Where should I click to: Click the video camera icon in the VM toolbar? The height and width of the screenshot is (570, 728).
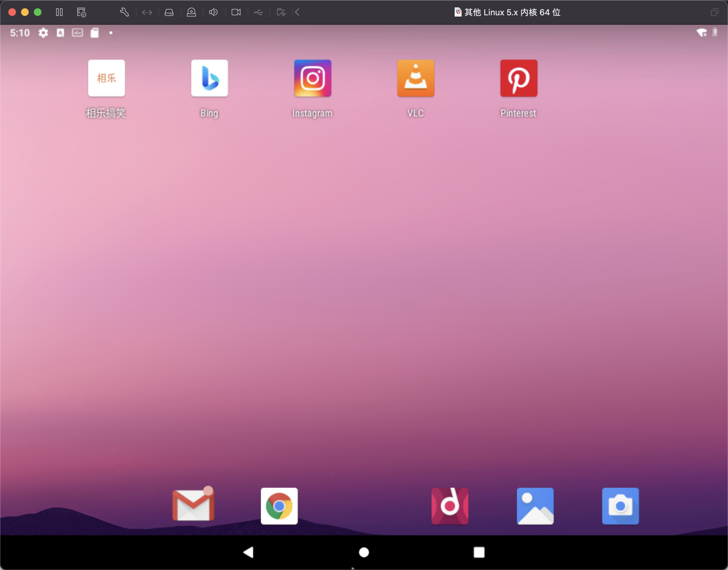tap(236, 12)
